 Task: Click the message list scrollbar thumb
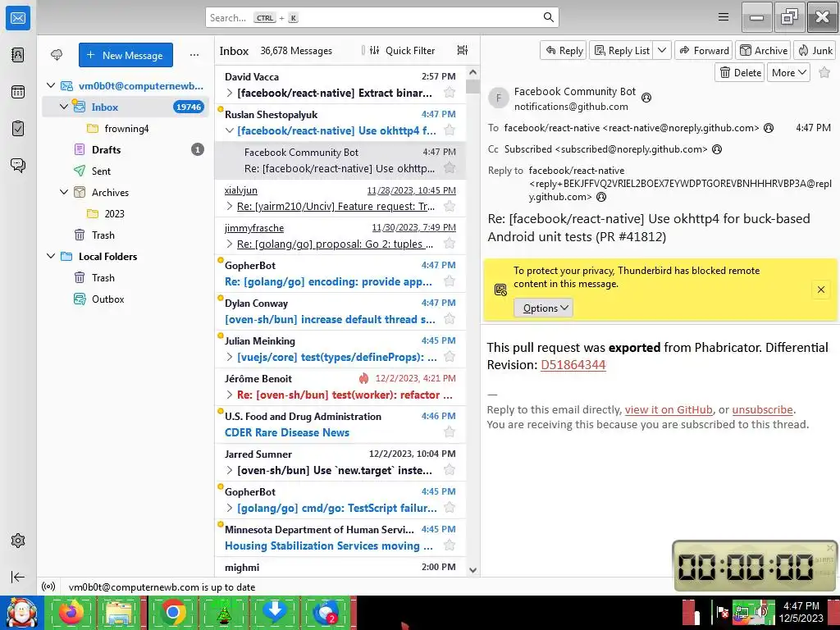click(x=472, y=86)
